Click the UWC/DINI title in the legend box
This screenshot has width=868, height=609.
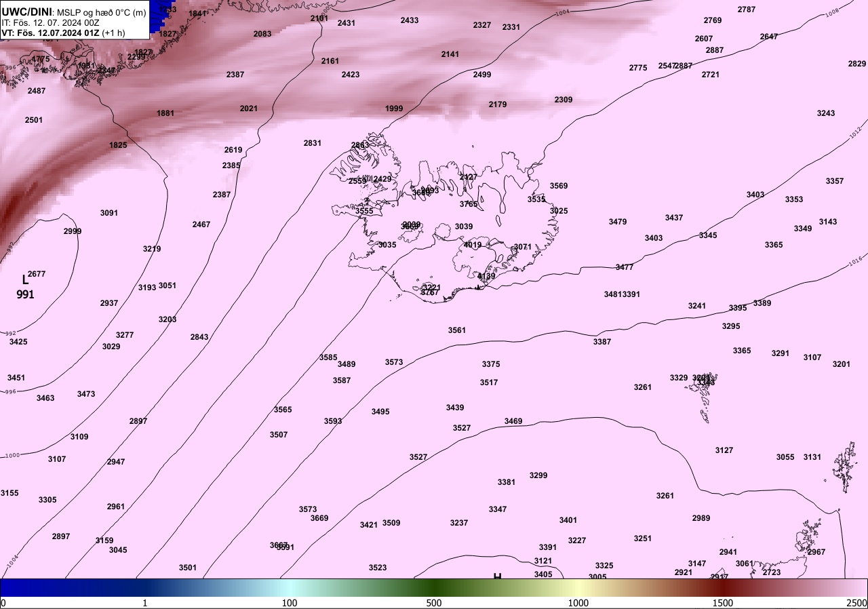(x=26, y=12)
